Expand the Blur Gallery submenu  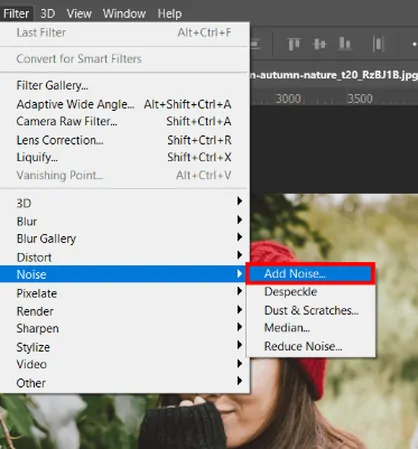click(124, 239)
